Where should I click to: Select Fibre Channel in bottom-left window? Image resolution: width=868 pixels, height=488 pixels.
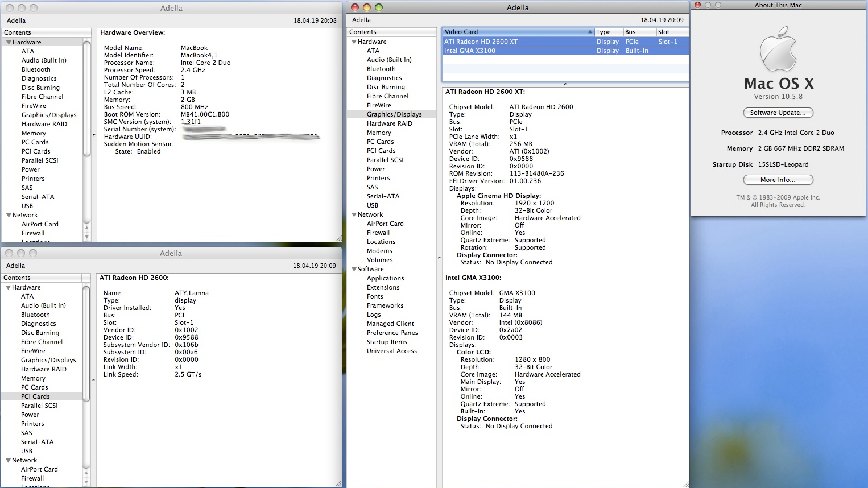(x=42, y=342)
